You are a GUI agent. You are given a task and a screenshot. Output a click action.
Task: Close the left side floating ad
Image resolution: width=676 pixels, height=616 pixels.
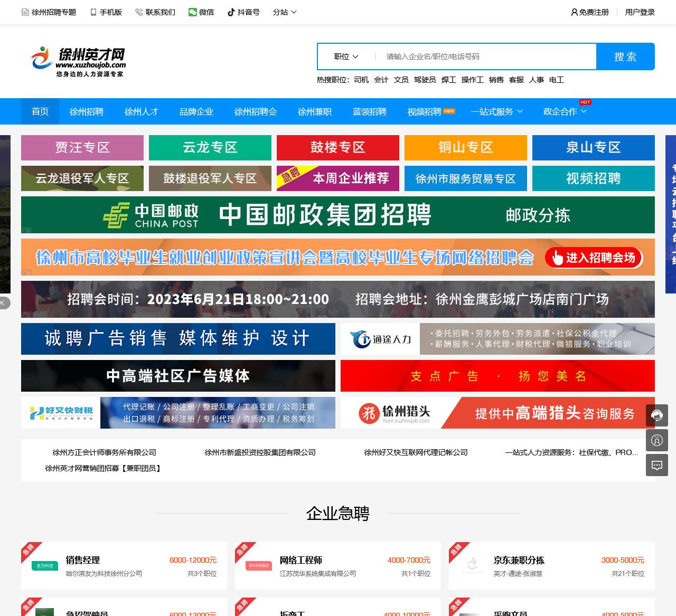point(3,303)
